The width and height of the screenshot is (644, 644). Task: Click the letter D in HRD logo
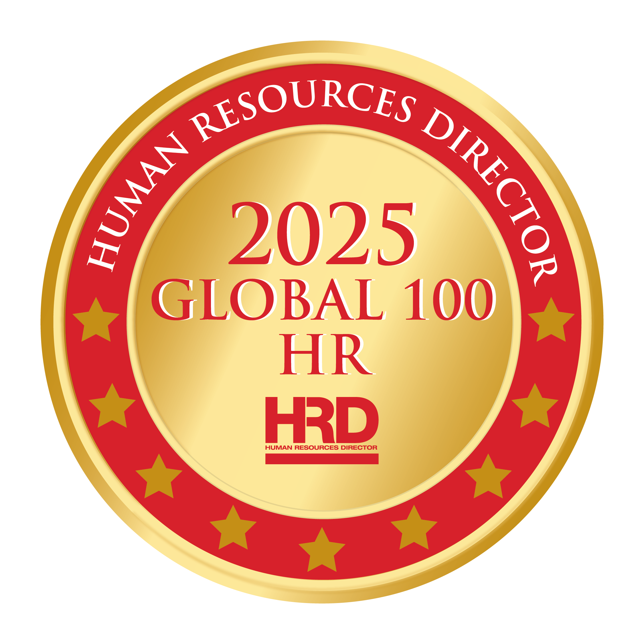pyautogui.click(x=358, y=420)
